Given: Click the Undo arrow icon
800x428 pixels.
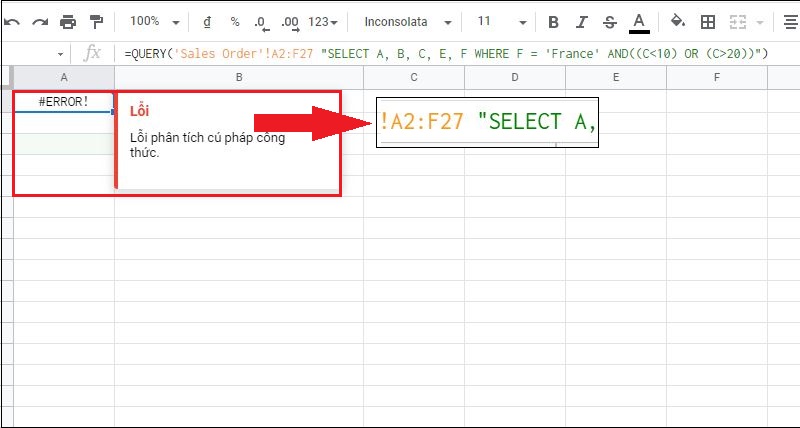Looking at the screenshot, I should [12, 22].
